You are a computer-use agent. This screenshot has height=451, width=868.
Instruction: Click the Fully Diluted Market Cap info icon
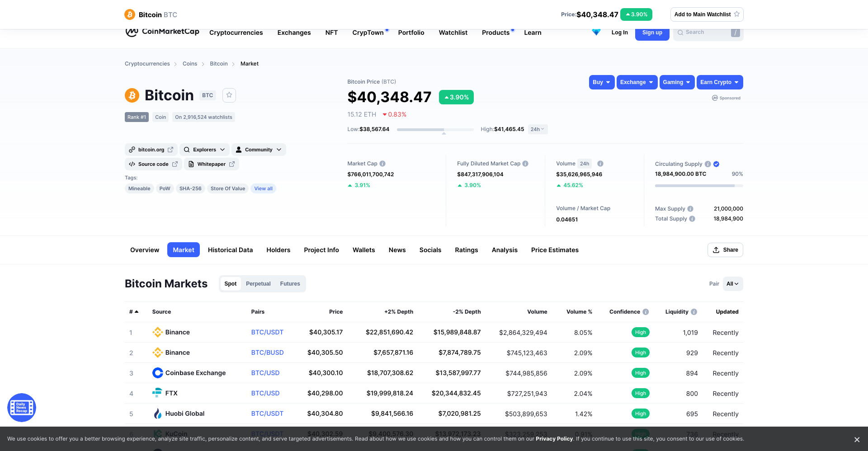tap(525, 164)
